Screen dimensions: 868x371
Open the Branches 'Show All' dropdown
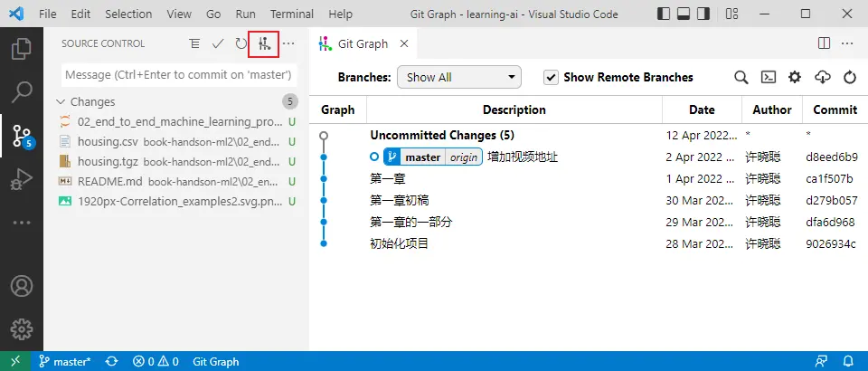(x=458, y=78)
